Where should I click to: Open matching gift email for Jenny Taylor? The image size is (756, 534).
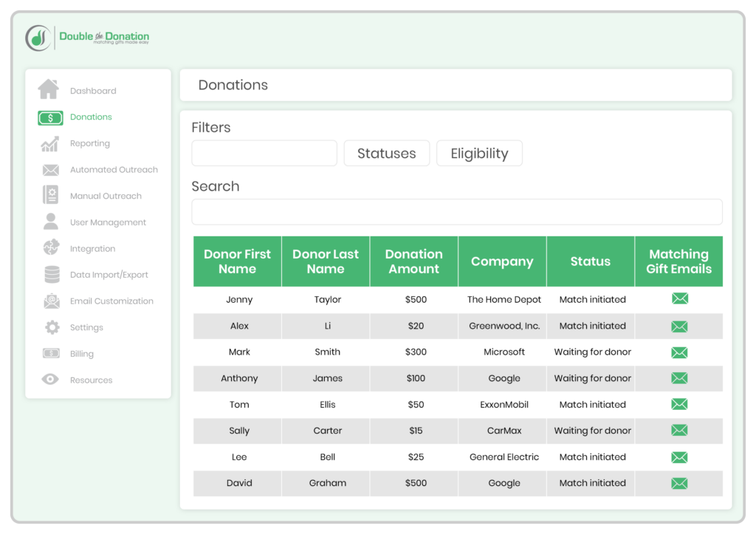pyautogui.click(x=680, y=298)
